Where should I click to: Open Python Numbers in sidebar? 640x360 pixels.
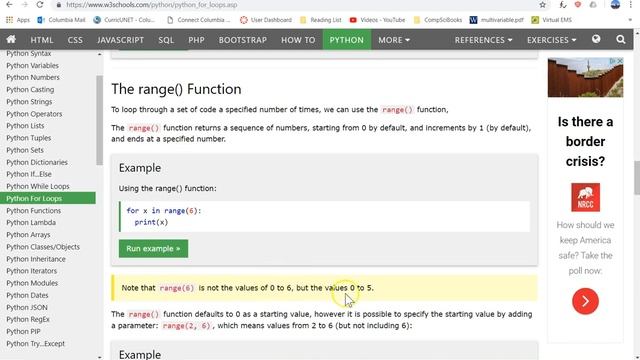(33, 77)
